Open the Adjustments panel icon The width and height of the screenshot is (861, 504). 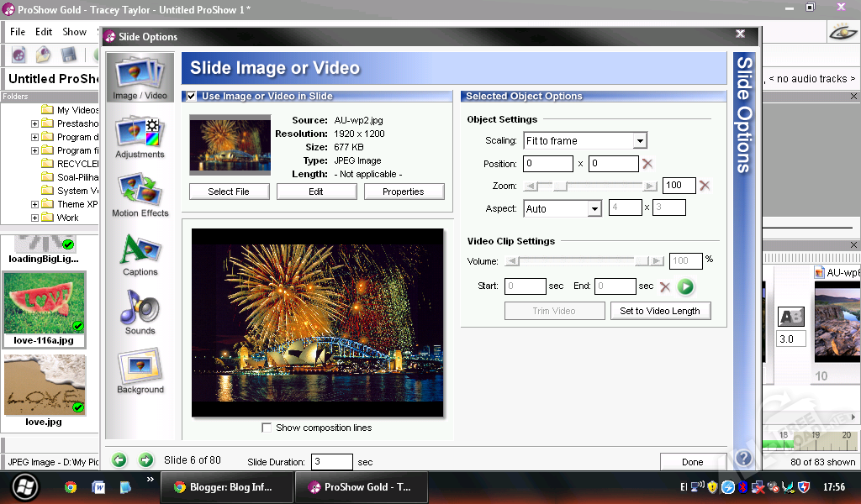click(x=140, y=138)
